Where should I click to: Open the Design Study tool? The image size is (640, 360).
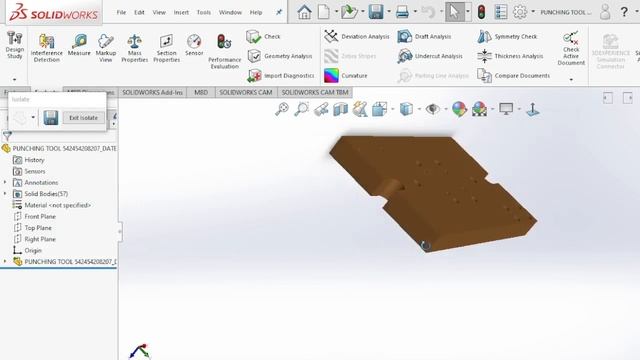point(15,45)
